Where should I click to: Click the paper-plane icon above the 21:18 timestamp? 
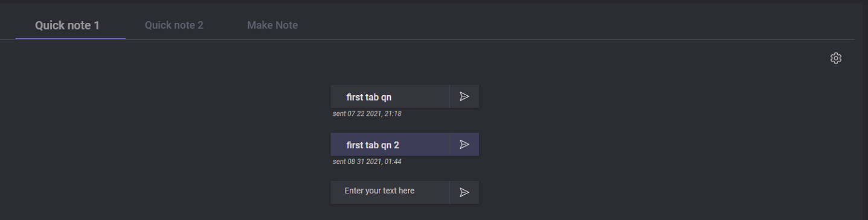[x=464, y=96]
